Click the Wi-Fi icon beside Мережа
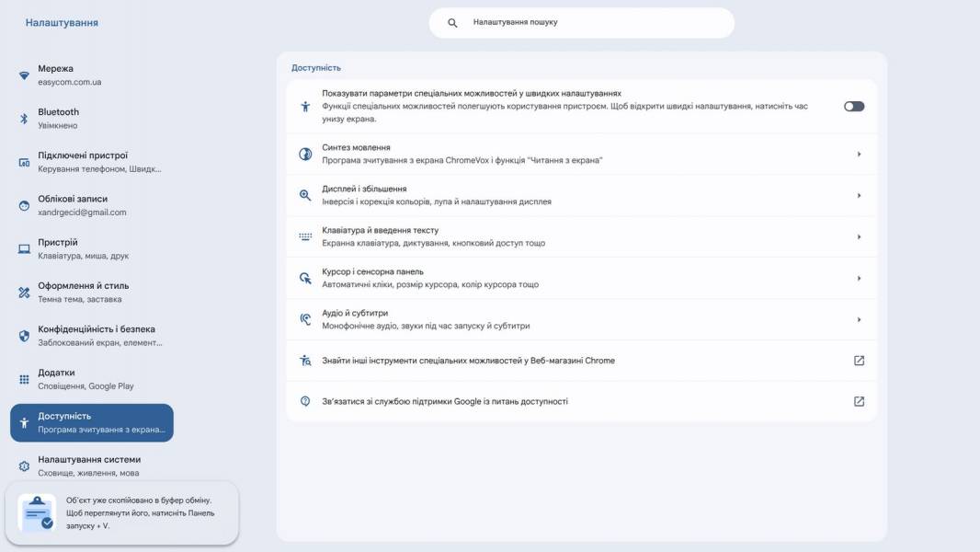Viewport: 980px width, 552px height. (x=24, y=75)
